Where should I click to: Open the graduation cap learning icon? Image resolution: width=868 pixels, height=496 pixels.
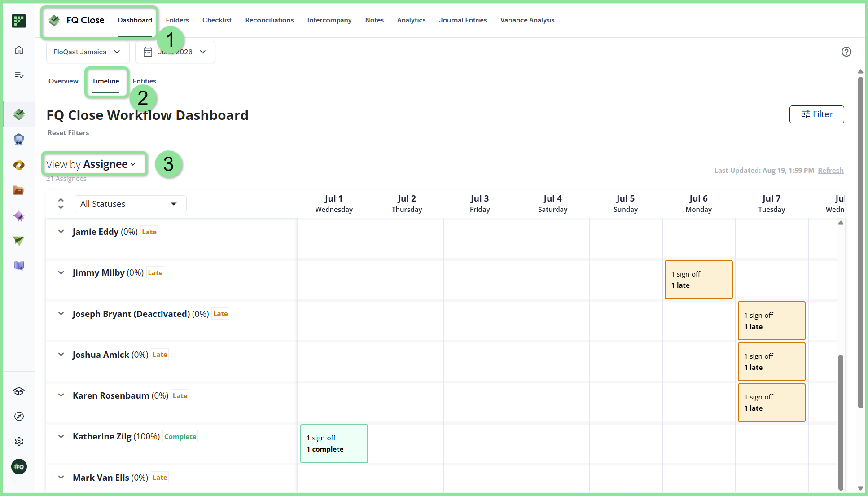pyautogui.click(x=19, y=391)
